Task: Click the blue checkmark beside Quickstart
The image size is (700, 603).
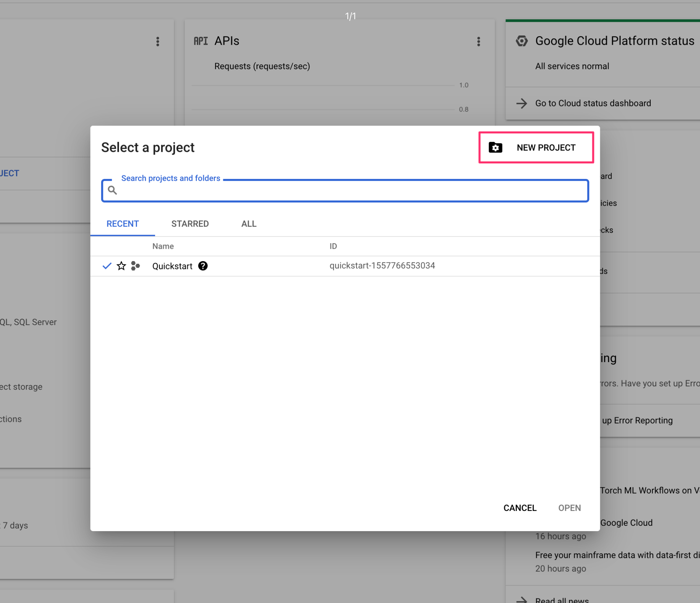Action: pos(107,266)
